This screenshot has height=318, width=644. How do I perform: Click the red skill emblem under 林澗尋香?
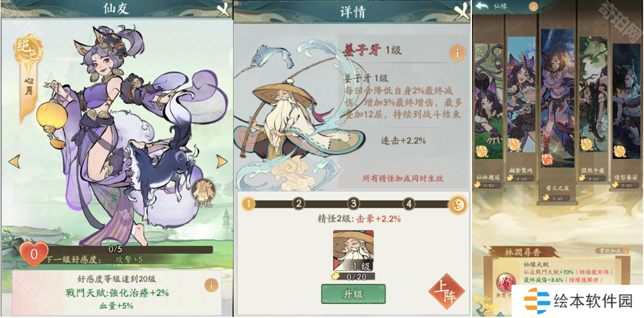coord(504,283)
